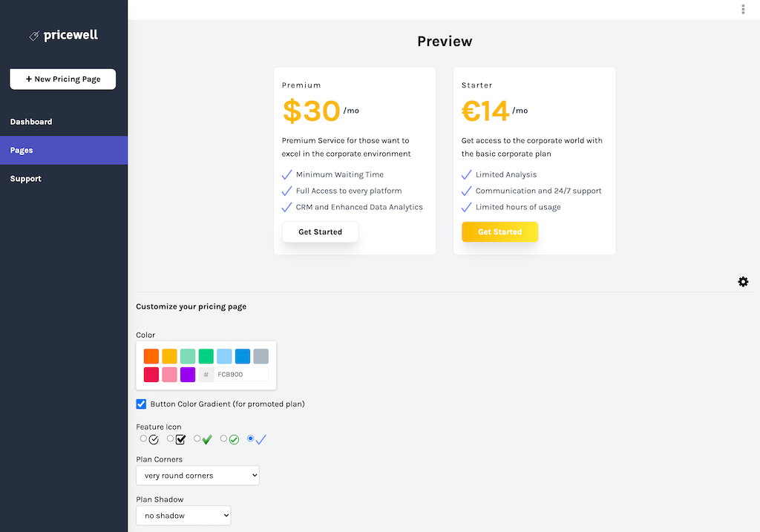The image size is (760, 532).
Task: Choose the thin blue checkmark feature icon
Action: (261, 440)
